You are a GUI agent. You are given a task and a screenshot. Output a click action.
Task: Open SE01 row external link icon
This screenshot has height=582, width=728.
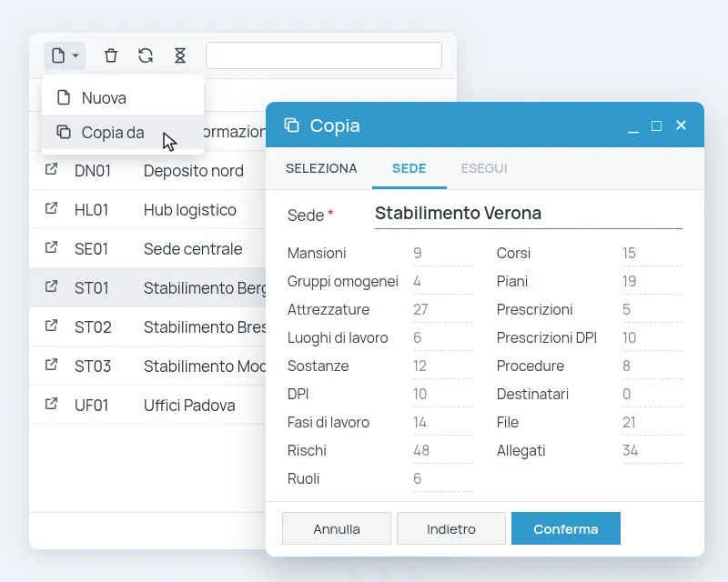52,247
